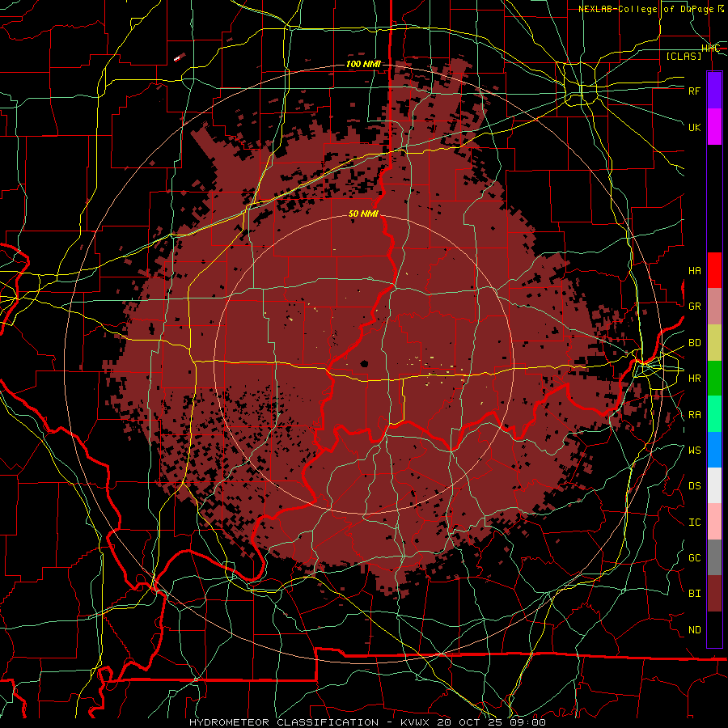Click the HA legend label
The height and width of the screenshot is (728, 728).
tap(695, 271)
